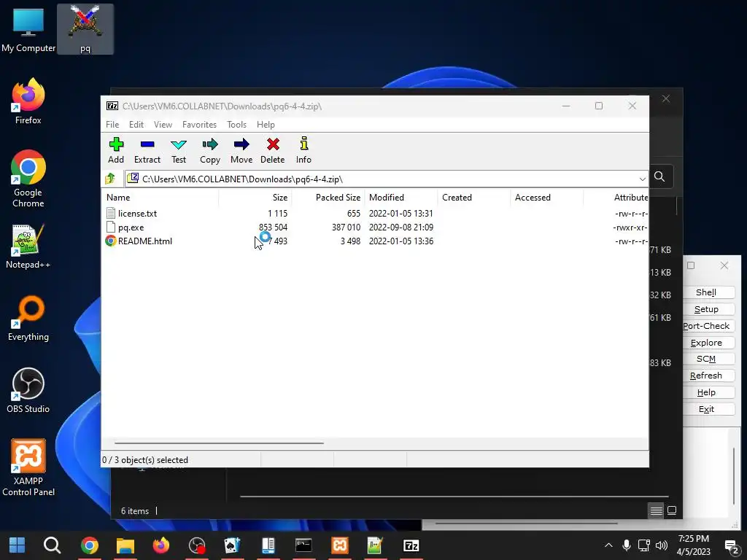Show hidden system tray icons chevron
This screenshot has width=747, height=560.
click(x=608, y=545)
